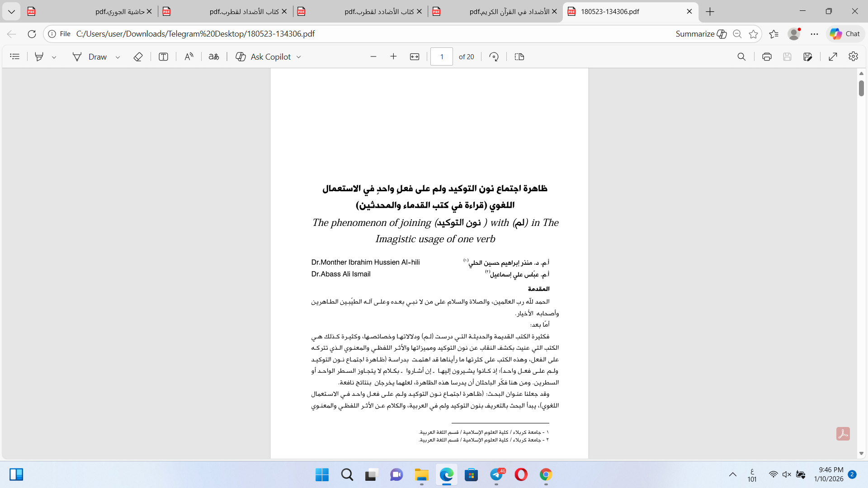Close the حاشية الجوري.pdf tab

pyautogui.click(x=149, y=12)
